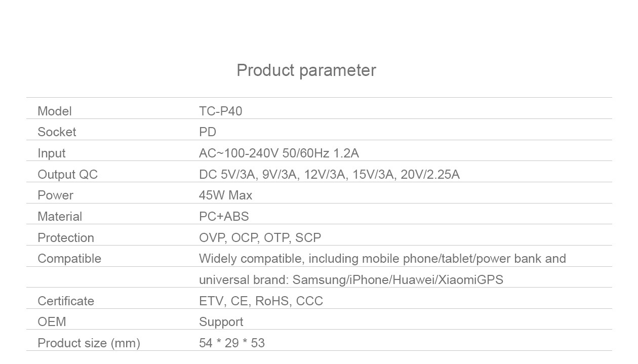Select the OEM row label

click(x=52, y=322)
